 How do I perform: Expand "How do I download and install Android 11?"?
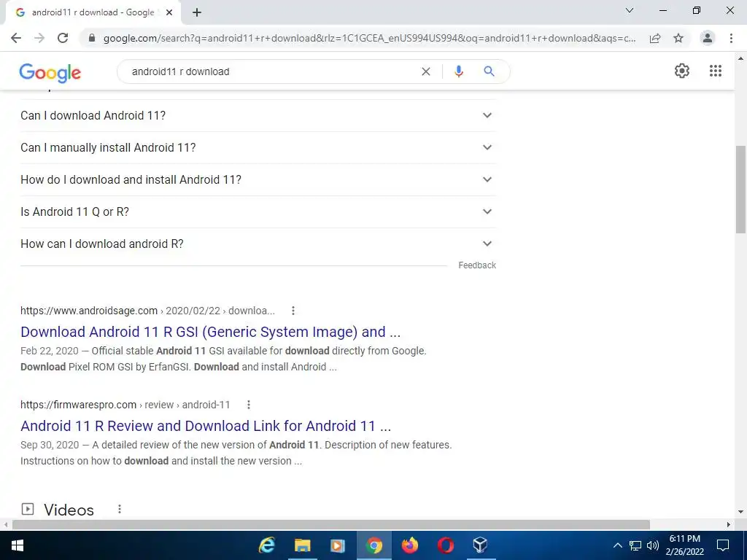[258, 179]
